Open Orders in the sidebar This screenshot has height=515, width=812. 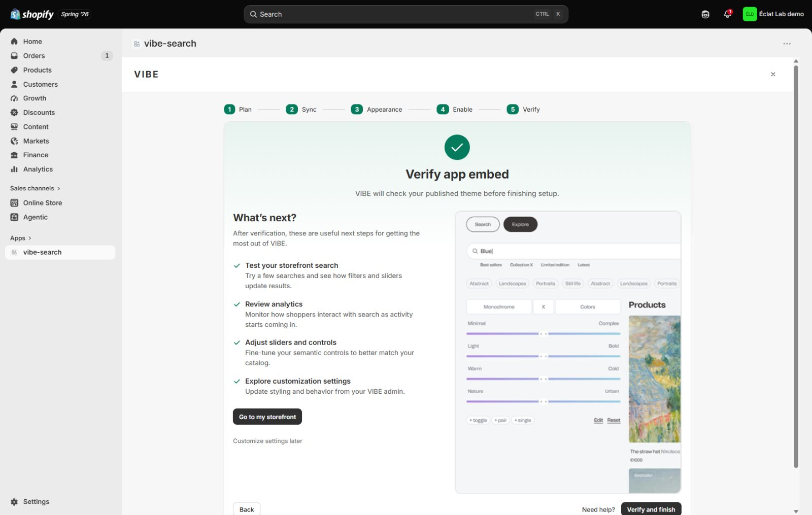click(60, 56)
